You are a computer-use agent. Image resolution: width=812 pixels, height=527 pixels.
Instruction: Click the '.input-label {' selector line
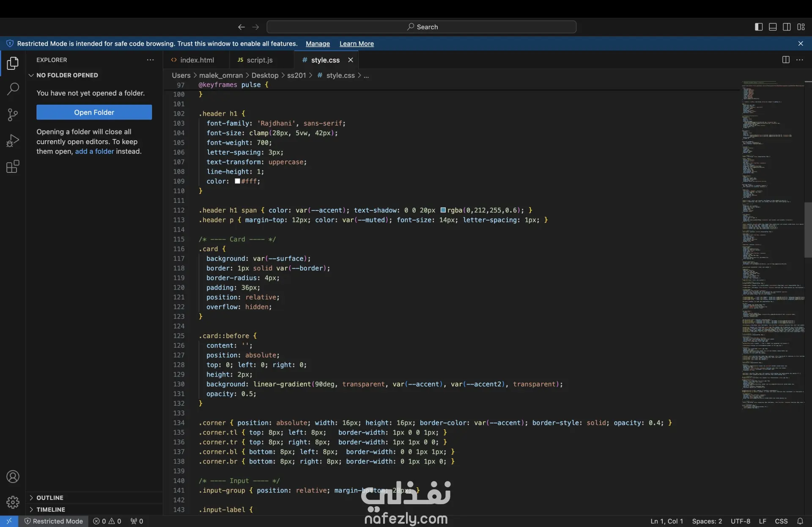pos(226,510)
